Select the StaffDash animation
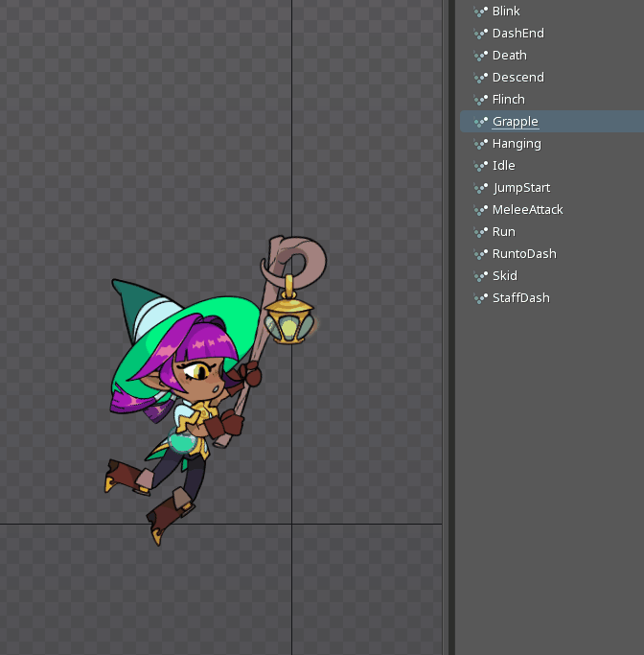The width and height of the screenshot is (644, 655). pos(520,298)
